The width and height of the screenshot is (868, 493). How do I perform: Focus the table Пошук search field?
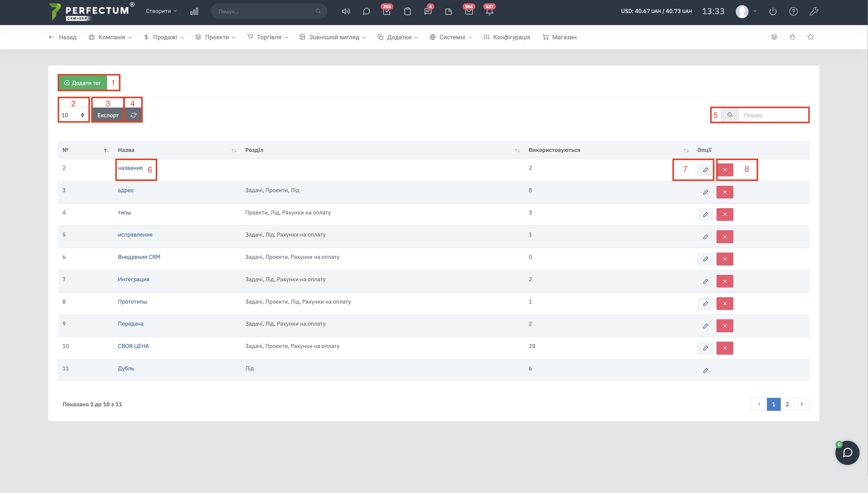pyautogui.click(x=773, y=115)
